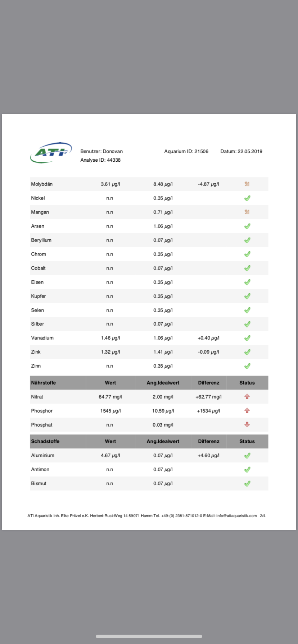Click the green checkmark for Kupfer
The width and height of the screenshot is (298, 644).
click(247, 296)
